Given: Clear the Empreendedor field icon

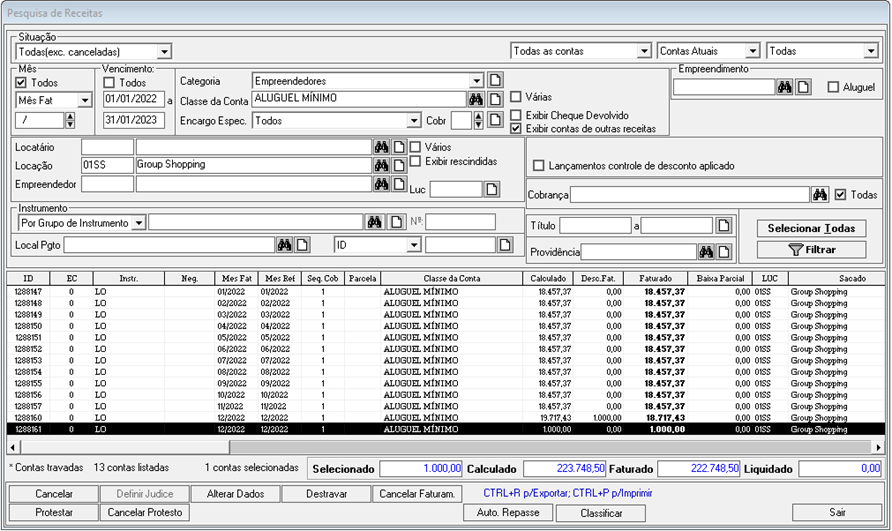Looking at the screenshot, I should pos(399,184).
